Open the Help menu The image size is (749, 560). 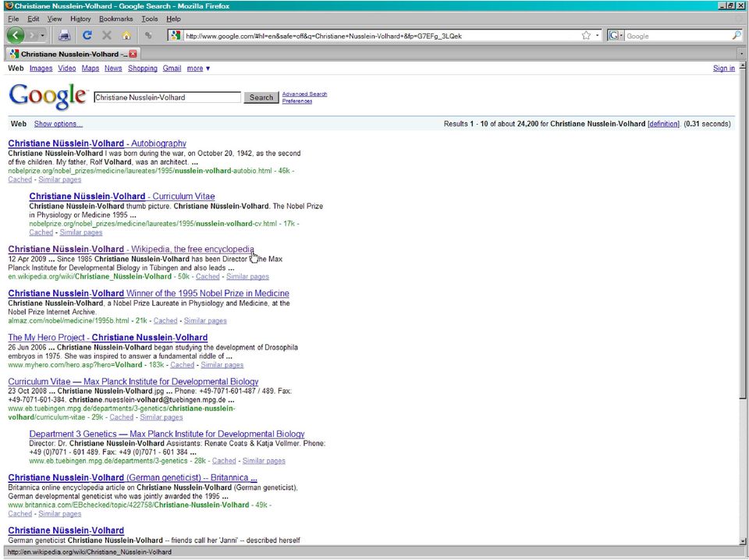click(x=173, y=19)
